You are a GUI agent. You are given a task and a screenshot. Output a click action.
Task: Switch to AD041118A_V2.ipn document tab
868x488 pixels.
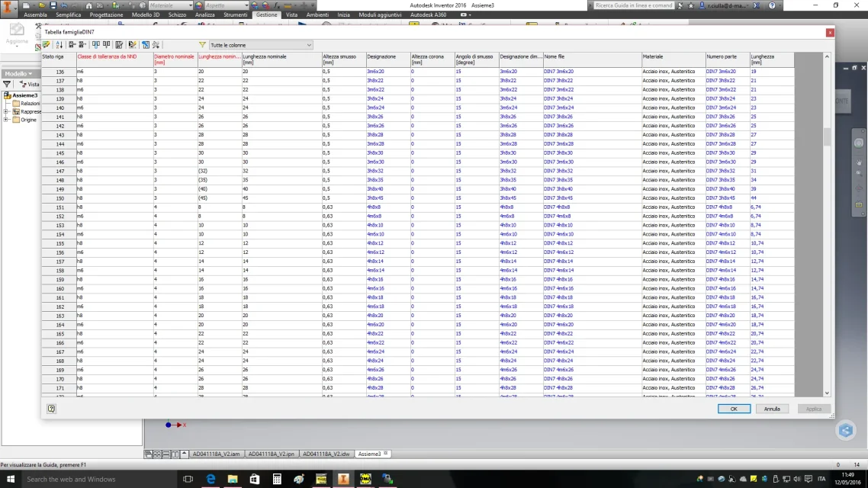pyautogui.click(x=272, y=454)
